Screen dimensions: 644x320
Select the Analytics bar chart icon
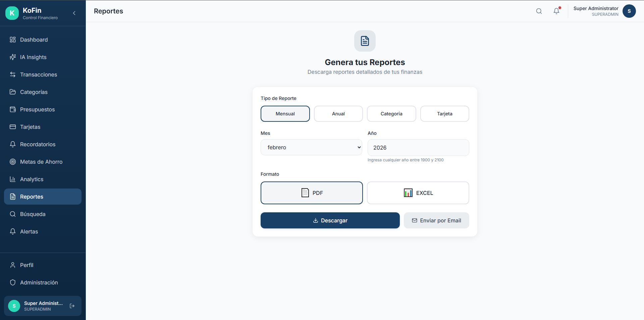(x=13, y=179)
